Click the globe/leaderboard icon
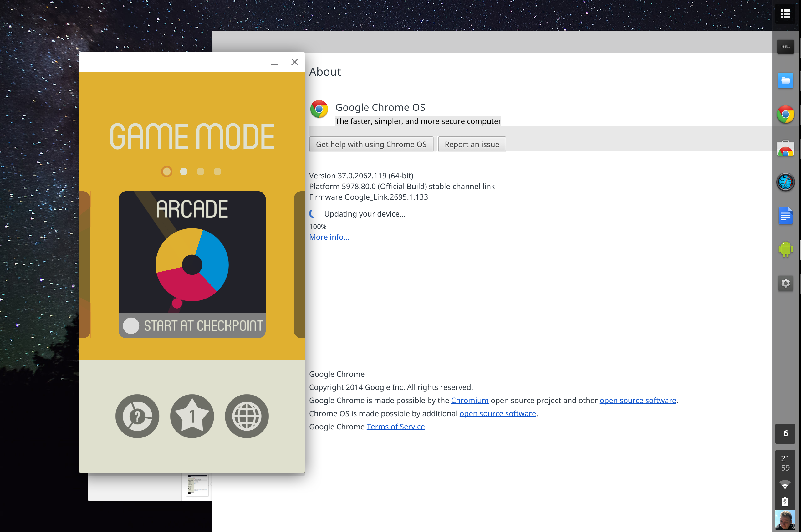 tap(246, 415)
